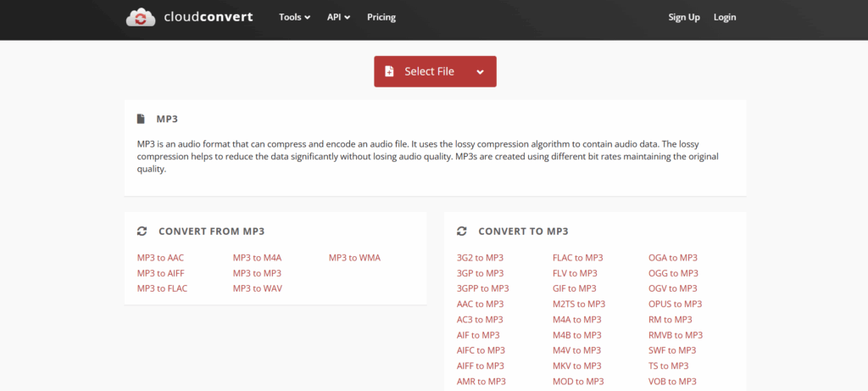
Task: Select M2TS to MP3 link
Action: click(x=579, y=304)
